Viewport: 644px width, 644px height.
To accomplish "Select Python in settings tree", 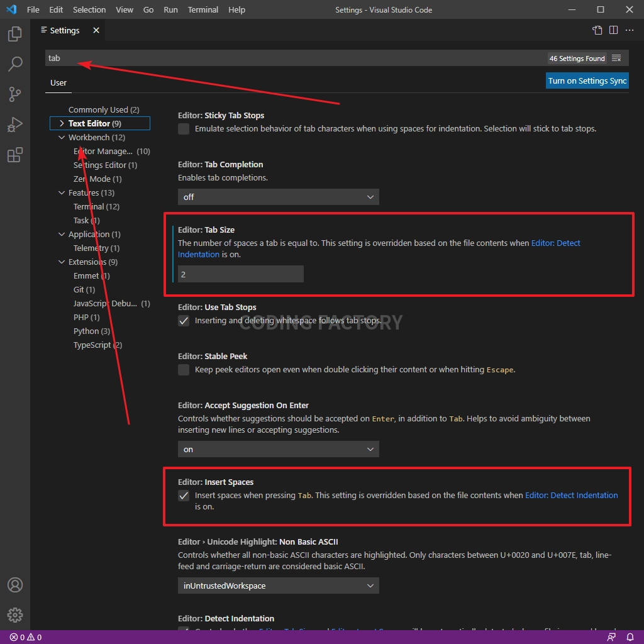I will [92, 331].
